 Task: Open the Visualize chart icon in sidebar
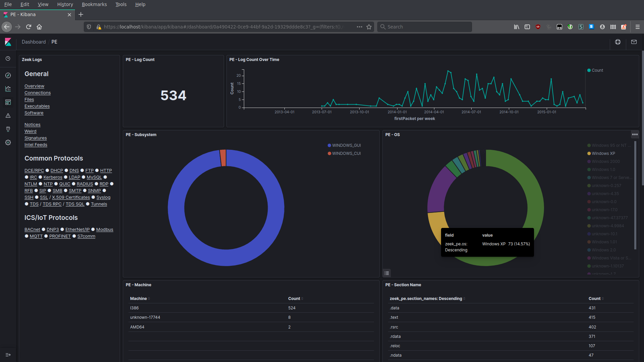pos(8,89)
